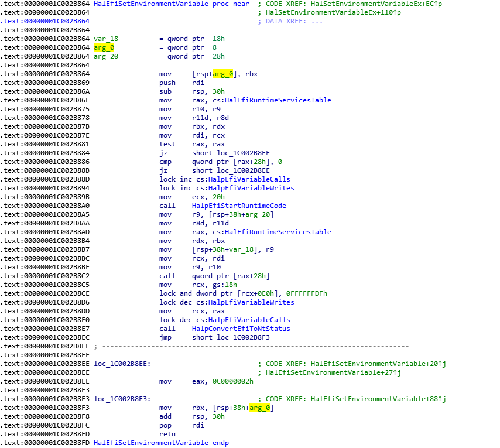
Task: Click the mov rdi, rcx instruction
Action: tap(192, 135)
